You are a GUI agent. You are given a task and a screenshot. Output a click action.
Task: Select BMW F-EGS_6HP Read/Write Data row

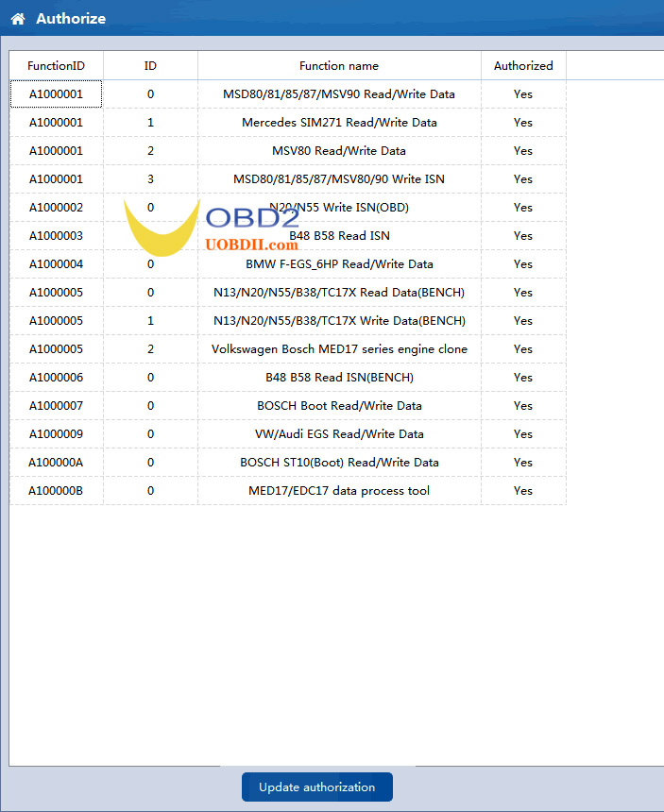[x=288, y=264]
